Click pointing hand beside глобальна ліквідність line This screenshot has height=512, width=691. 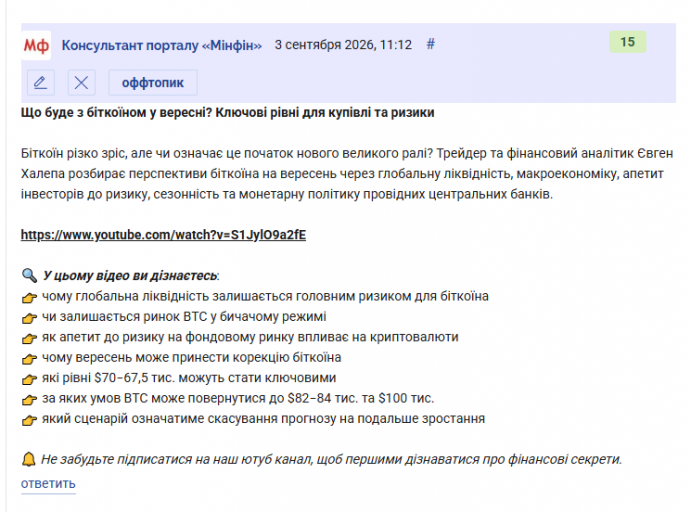tap(30, 297)
